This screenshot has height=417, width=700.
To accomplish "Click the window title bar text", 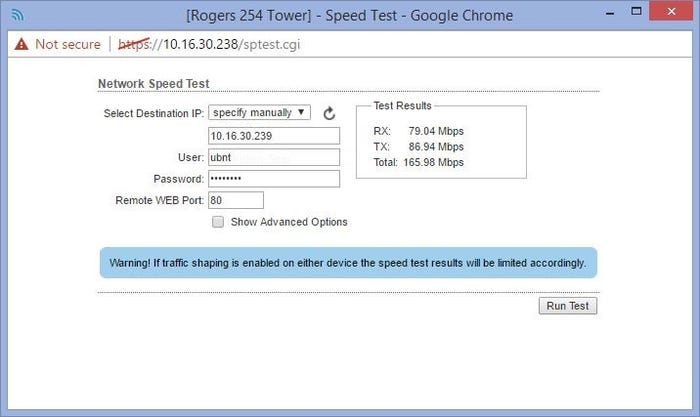I will [349, 15].
